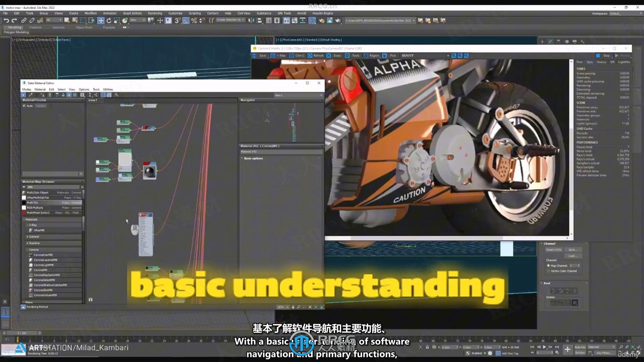Open the Utilities menu in Slate editor

point(108,89)
